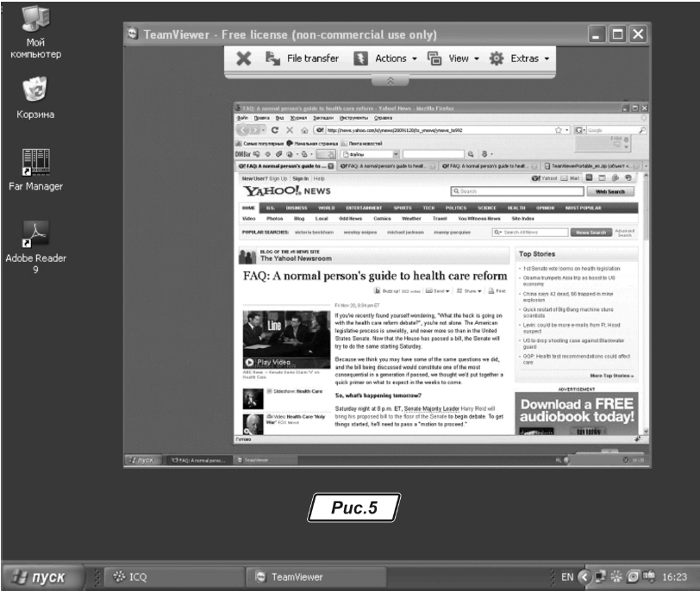The width and height of the screenshot is (700, 591).
Task: Open File transfer in TeamViewer toolbar
Action: coord(302,59)
